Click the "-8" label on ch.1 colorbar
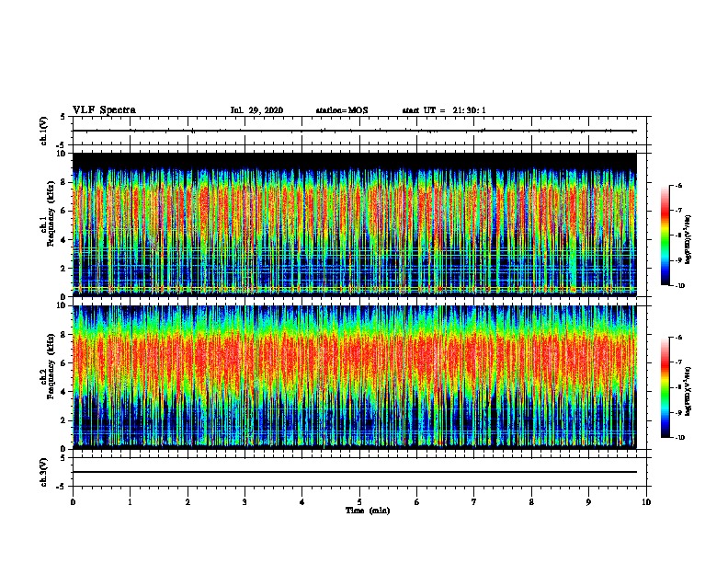728x563 pixels. pyautogui.click(x=678, y=236)
